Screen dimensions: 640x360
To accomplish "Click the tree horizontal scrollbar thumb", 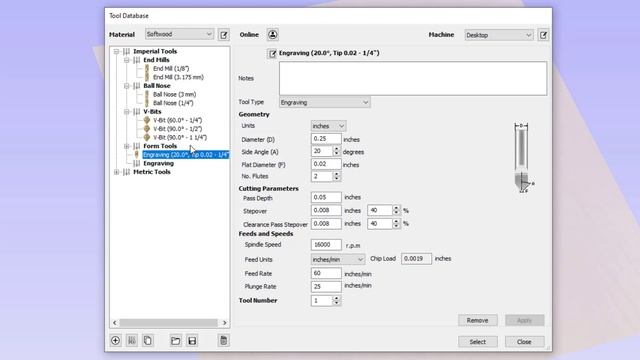I will (x=169, y=323).
